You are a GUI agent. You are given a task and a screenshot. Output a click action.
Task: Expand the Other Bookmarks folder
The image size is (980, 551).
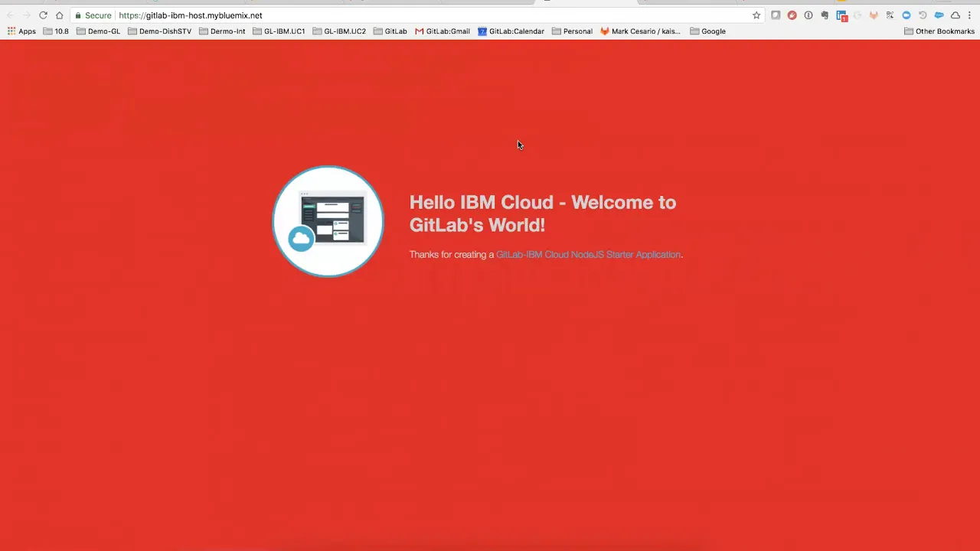(939, 31)
